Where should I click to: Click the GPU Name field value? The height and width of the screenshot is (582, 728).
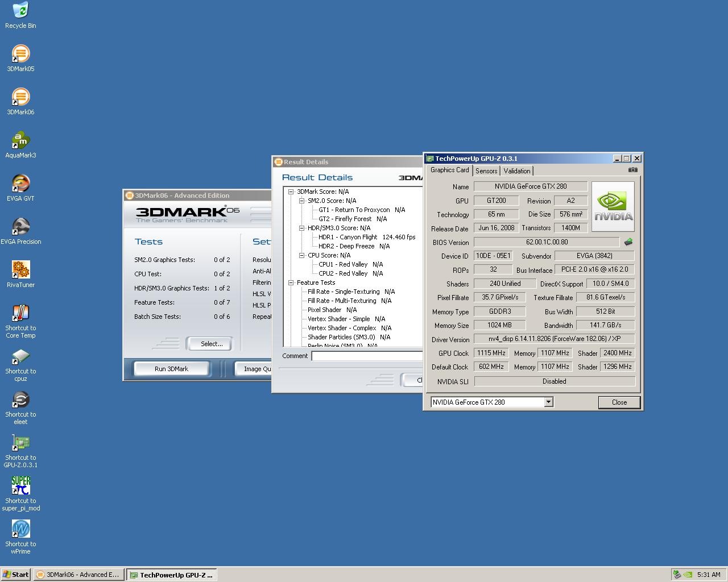point(531,186)
